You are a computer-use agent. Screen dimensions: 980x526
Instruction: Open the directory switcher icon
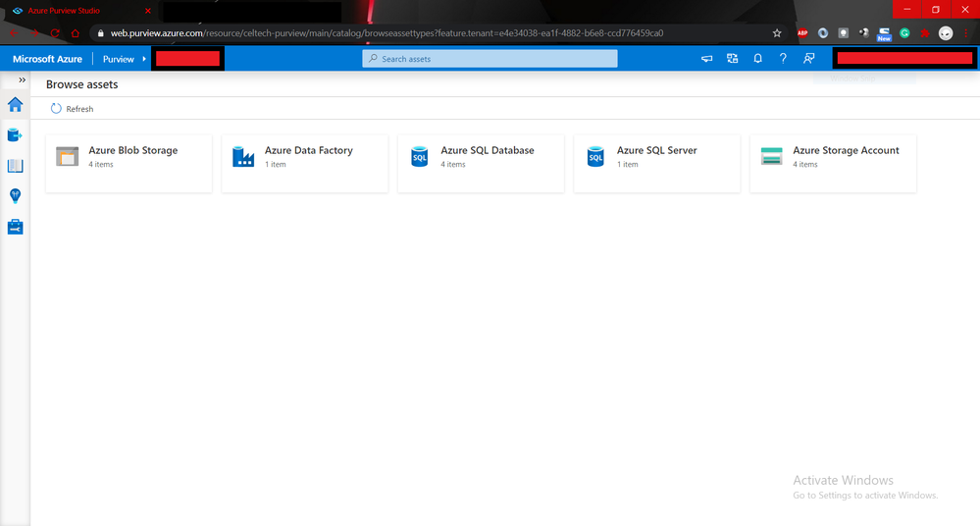[x=733, y=59]
